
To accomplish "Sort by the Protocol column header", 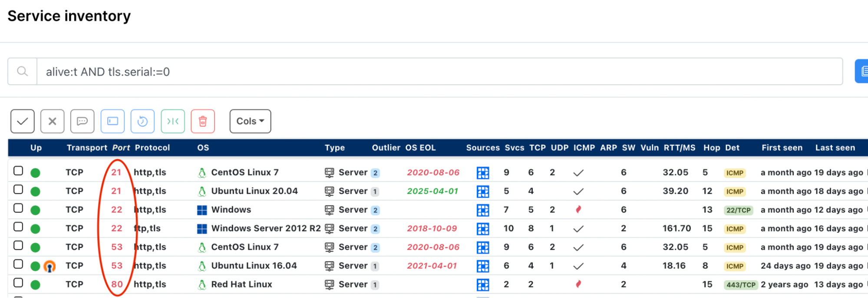I will coord(152,148).
